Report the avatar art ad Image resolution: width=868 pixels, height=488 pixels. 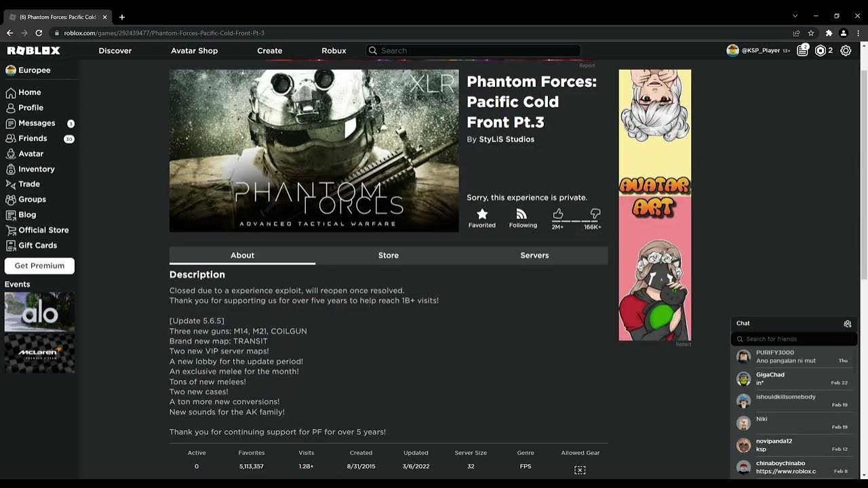(x=684, y=344)
